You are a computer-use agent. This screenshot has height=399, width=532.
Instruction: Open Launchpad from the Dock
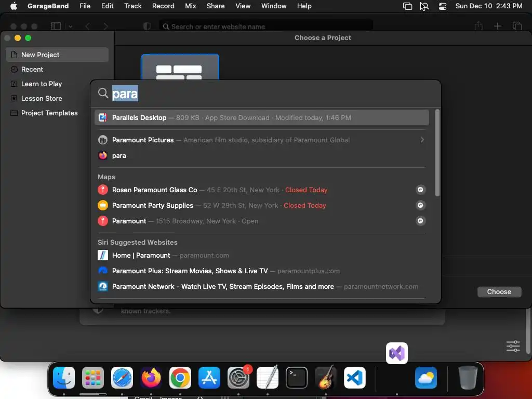pos(93,378)
